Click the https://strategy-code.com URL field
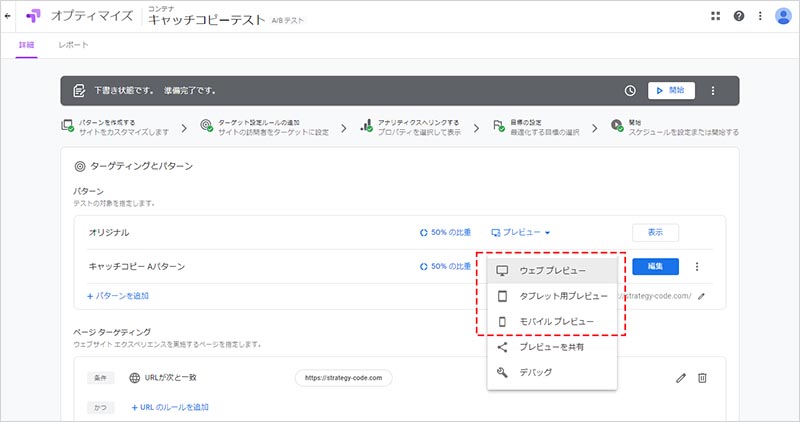The width and height of the screenshot is (800, 422). point(343,378)
